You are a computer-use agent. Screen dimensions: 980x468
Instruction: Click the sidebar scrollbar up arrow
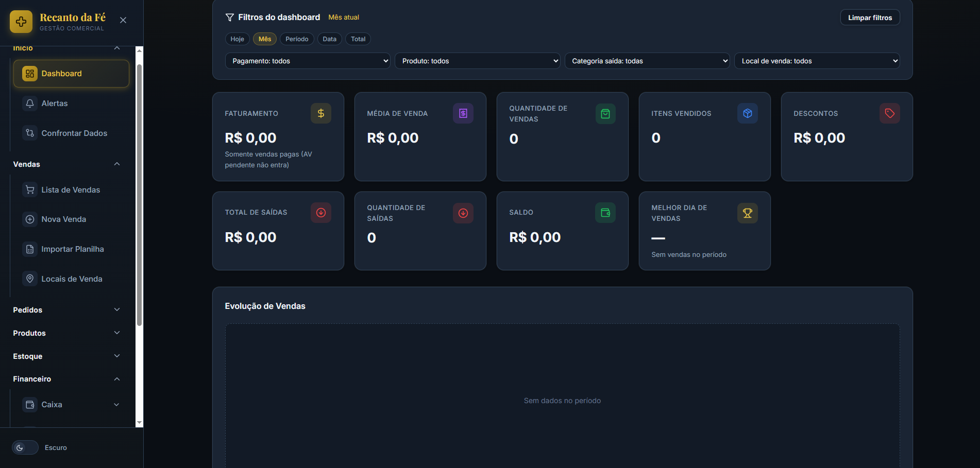pyautogui.click(x=139, y=50)
